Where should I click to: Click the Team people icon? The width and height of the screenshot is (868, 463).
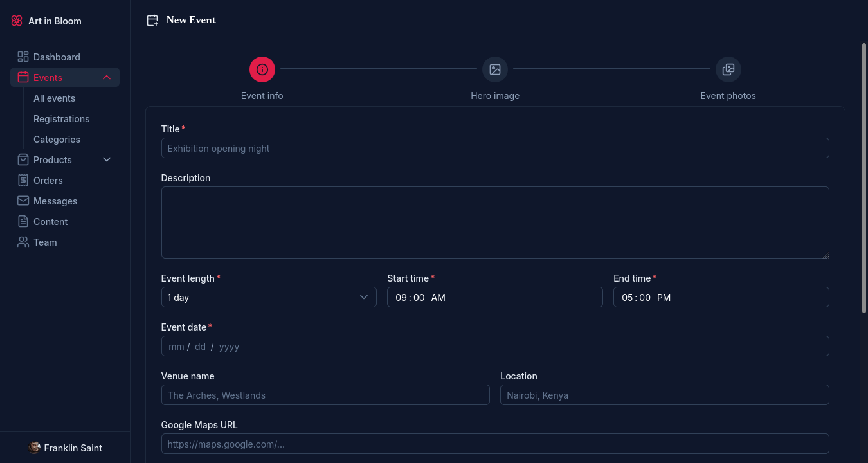pos(23,242)
